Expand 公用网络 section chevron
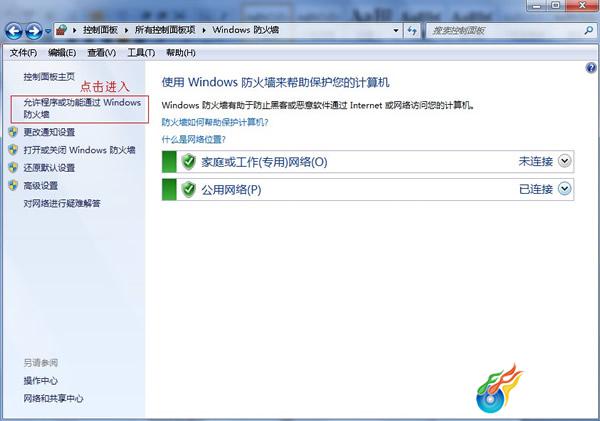The height and width of the screenshot is (421, 600). click(x=565, y=189)
